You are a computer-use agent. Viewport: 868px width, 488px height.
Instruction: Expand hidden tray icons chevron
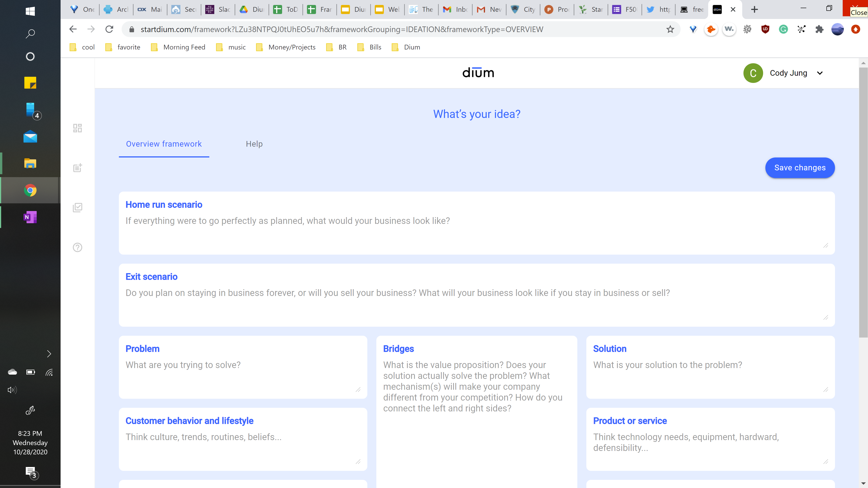coord(49,354)
